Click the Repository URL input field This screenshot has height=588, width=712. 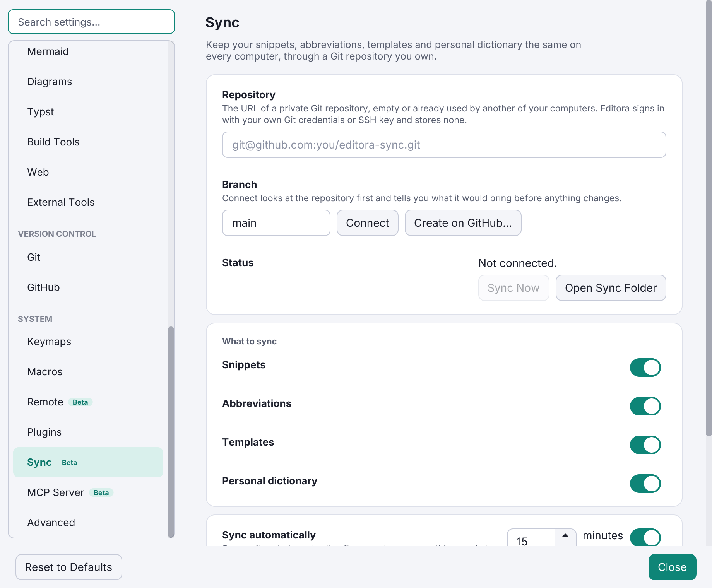click(444, 145)
